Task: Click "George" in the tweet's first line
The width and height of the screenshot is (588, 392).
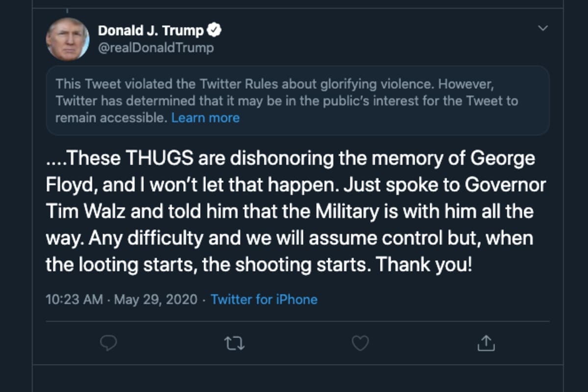Action: (x=503, y=160)
